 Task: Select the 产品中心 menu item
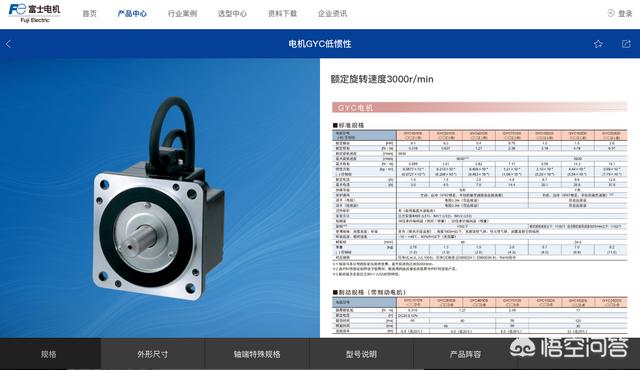coord(132,13)
